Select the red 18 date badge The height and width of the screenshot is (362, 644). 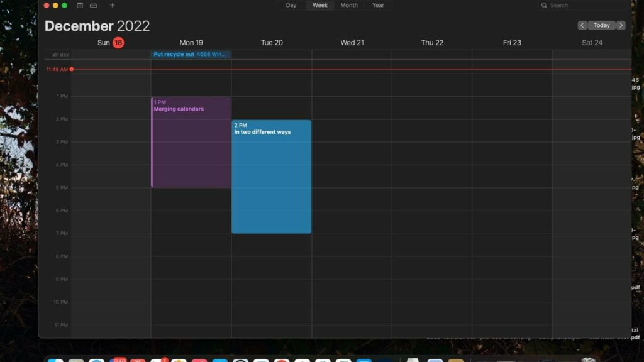(x=118, y=43)
